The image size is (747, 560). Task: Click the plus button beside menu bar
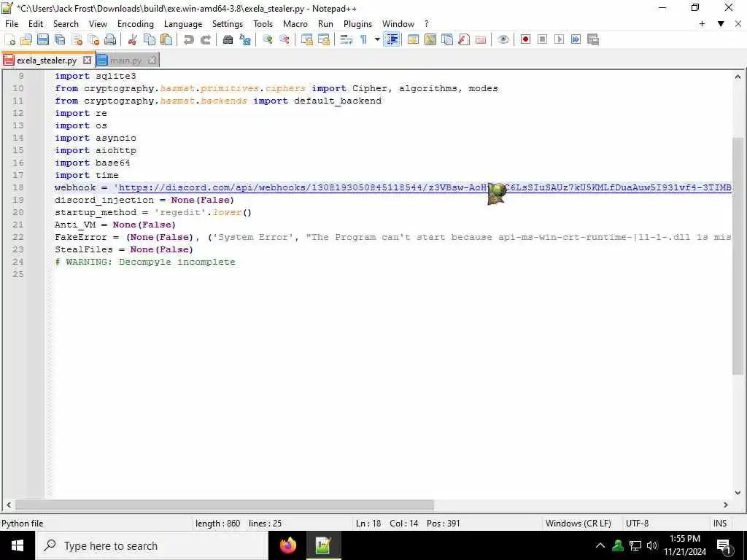tap(702, 24)
